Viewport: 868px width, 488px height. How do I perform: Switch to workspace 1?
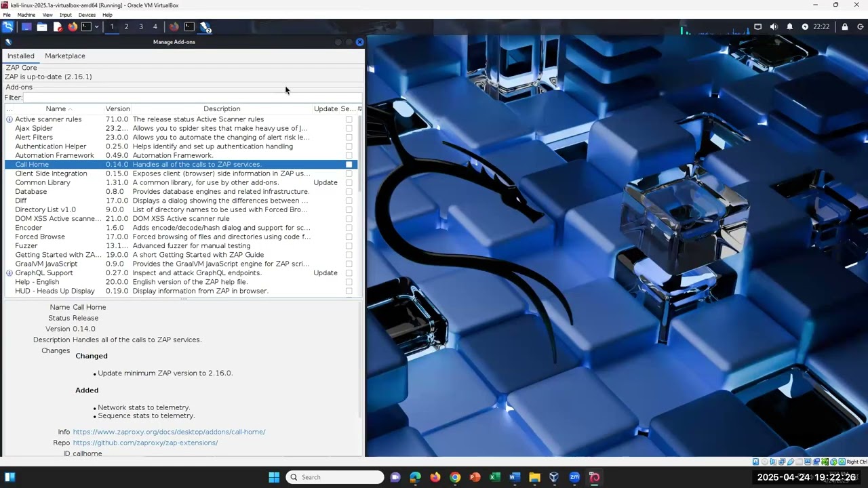coord(112,26)
